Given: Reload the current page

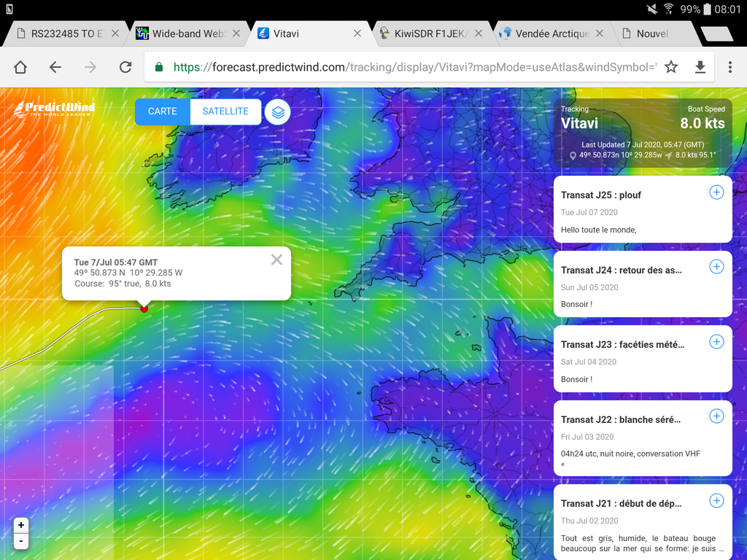Looking at the screenshot, I should (x=125, y=67).
